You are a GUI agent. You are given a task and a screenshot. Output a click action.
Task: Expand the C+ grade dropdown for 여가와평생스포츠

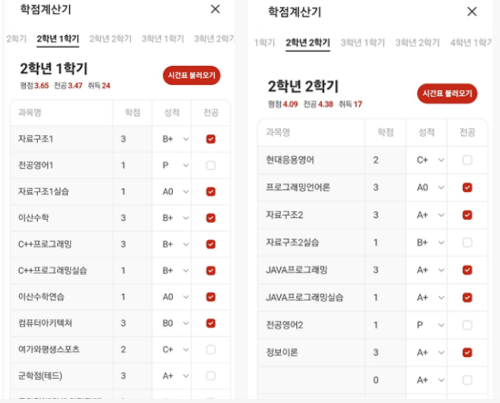click(x=172, y=350)
